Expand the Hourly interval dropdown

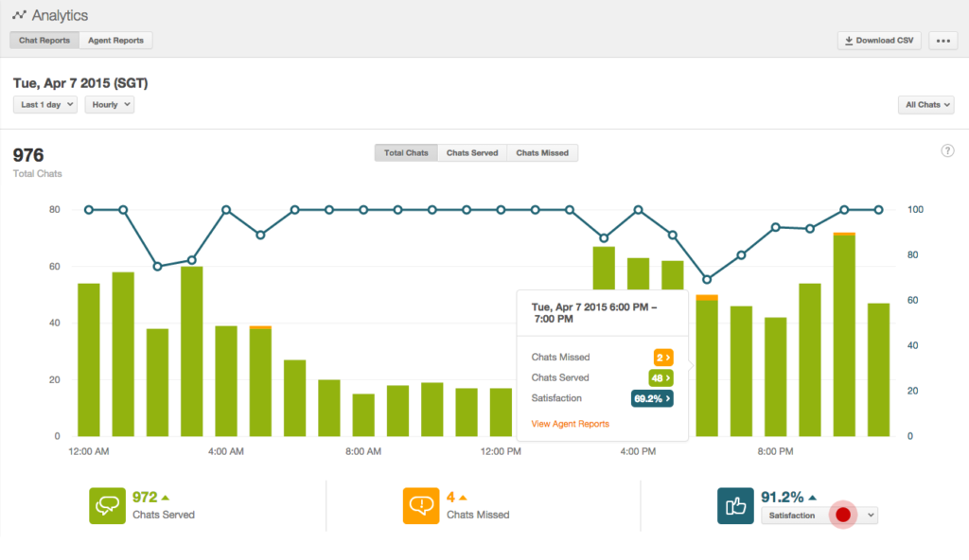(110, 105)
